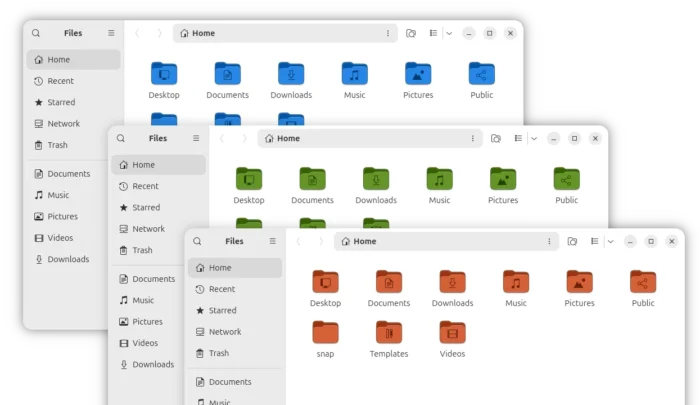Open the path bar three-dot menu in the green-folder window
Viewport: 700px width, 405px height.
472,138
